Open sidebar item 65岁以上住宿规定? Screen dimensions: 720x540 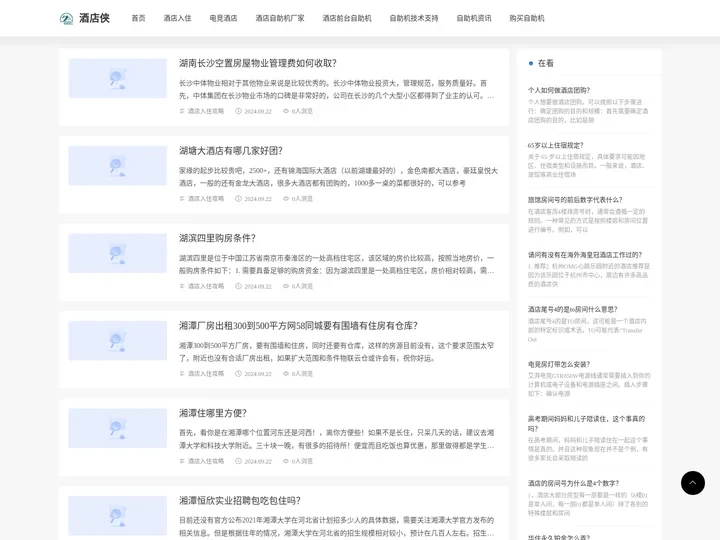pyautogui.click(x=556, y=146)
